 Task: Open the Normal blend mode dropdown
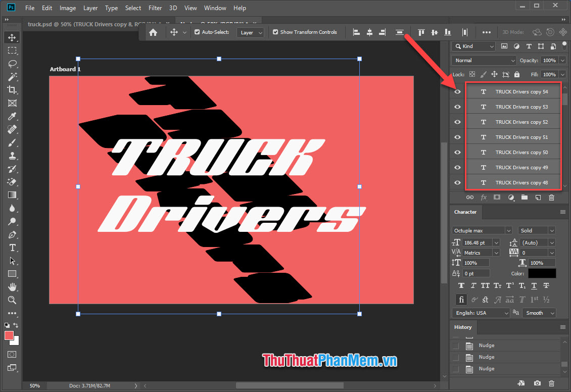[484, 60]
